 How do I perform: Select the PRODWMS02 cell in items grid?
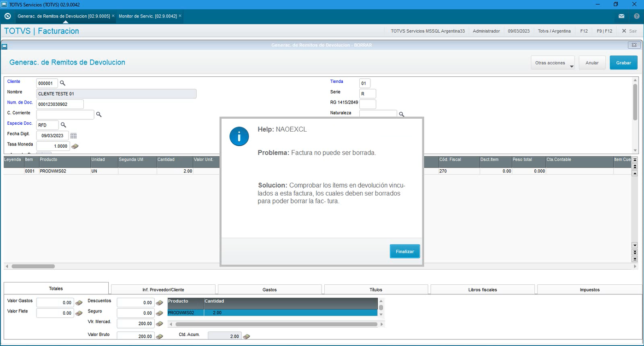[x=64, y=171]
